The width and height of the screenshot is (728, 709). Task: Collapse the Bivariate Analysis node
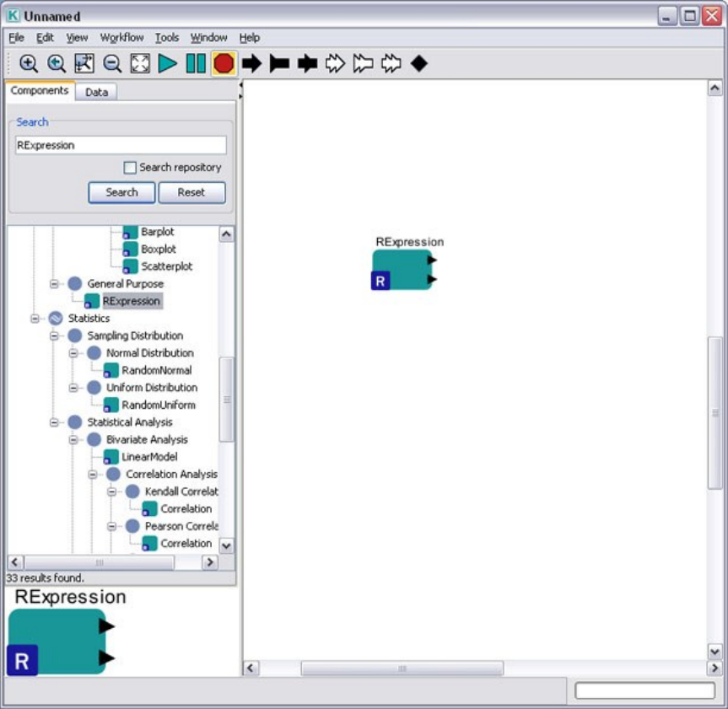pos(73,439)
